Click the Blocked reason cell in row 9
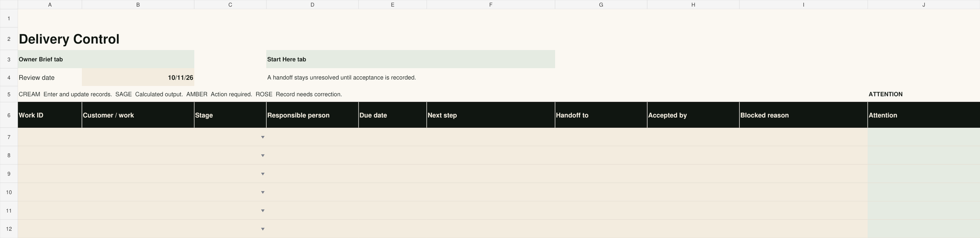980x238 pixels. click(x=803, y=174)
